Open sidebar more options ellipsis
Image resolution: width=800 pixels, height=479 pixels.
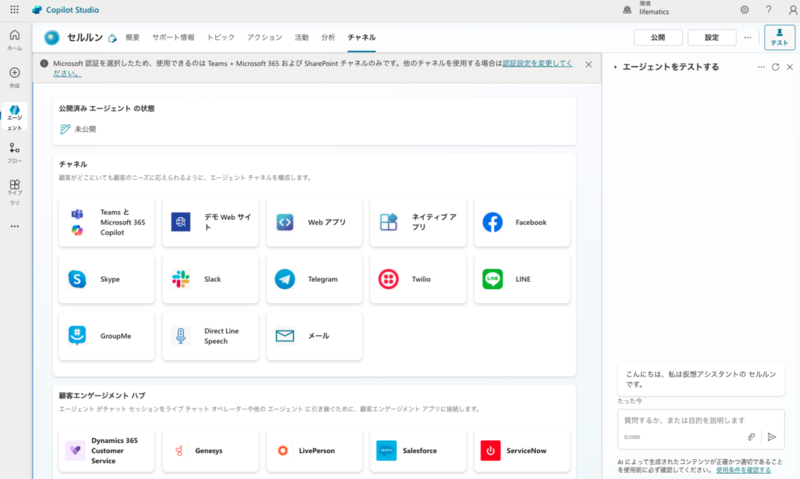point(14,226)
